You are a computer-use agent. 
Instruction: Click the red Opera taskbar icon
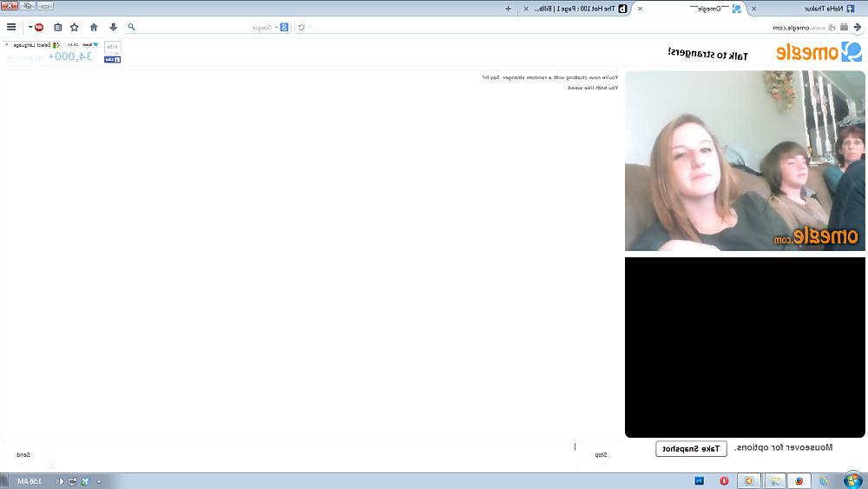[x=724, y=480]
